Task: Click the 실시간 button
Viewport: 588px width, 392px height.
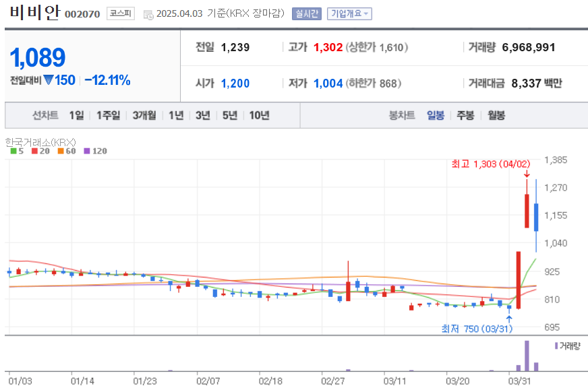Action: pos(306,14)
